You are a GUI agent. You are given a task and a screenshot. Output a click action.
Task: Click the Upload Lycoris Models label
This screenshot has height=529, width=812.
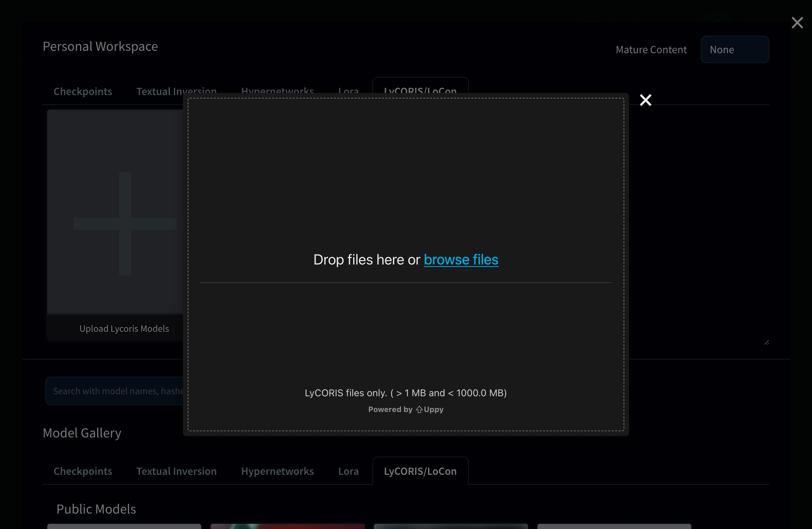[x=124, y=329]
